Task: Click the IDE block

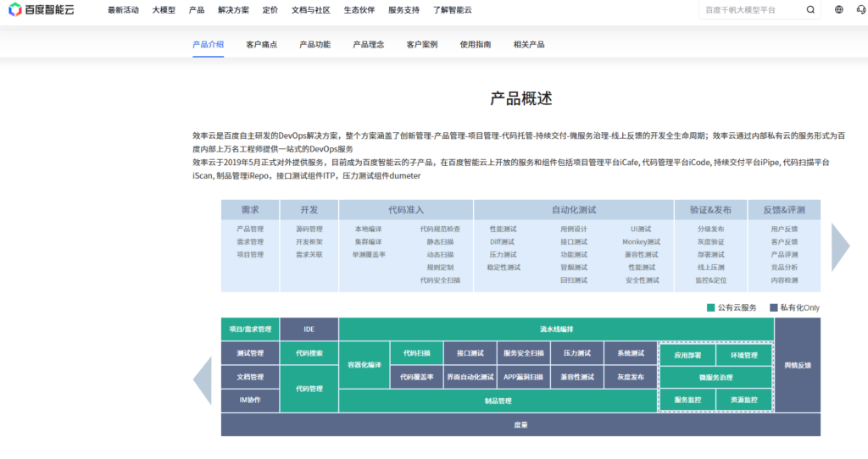Action: click(x=309, y=329)
